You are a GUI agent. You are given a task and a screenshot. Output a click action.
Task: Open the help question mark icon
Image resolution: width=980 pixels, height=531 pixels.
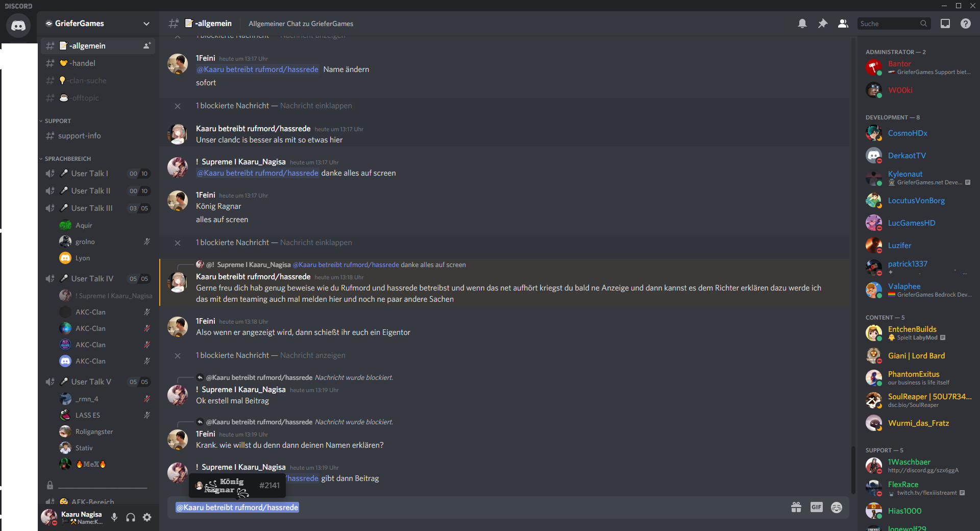click(966, 23)
